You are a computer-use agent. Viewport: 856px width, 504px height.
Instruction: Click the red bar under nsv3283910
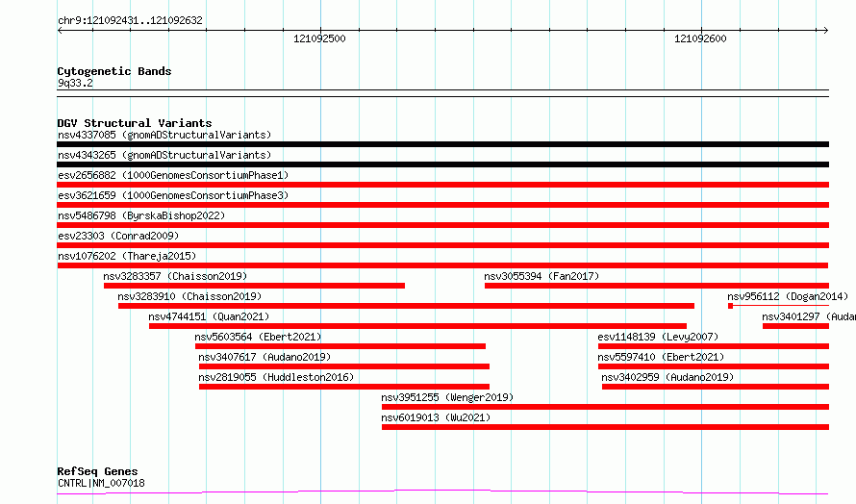click(x=406, y=306)
